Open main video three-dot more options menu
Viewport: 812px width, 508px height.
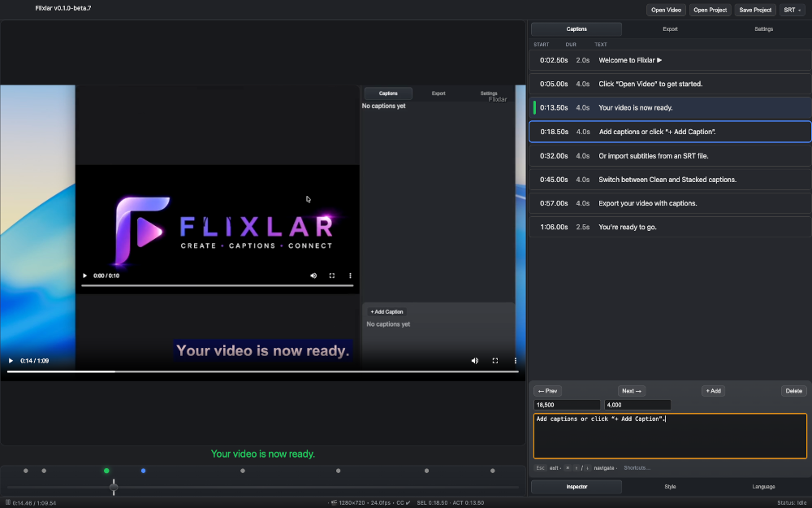516,361
